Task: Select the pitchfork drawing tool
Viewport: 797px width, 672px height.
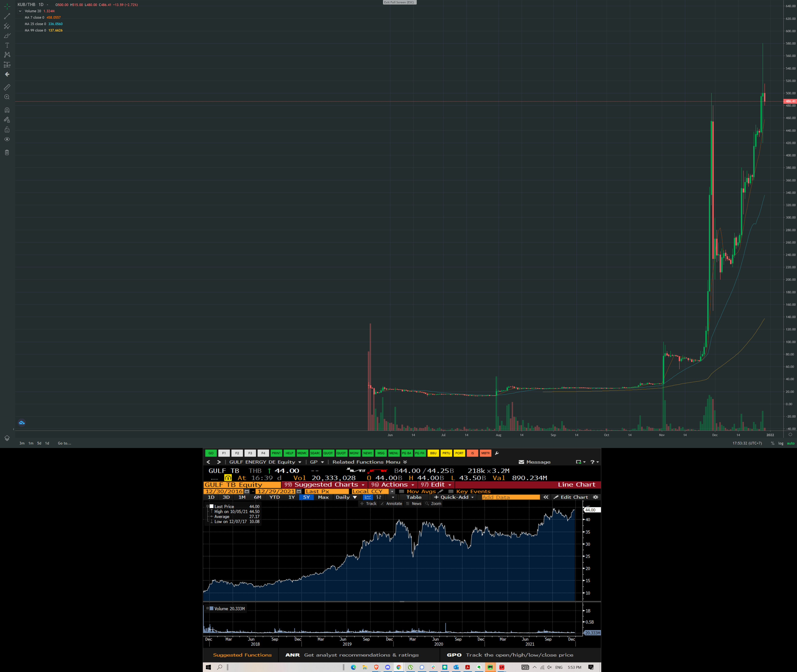Action: (7, 26)
